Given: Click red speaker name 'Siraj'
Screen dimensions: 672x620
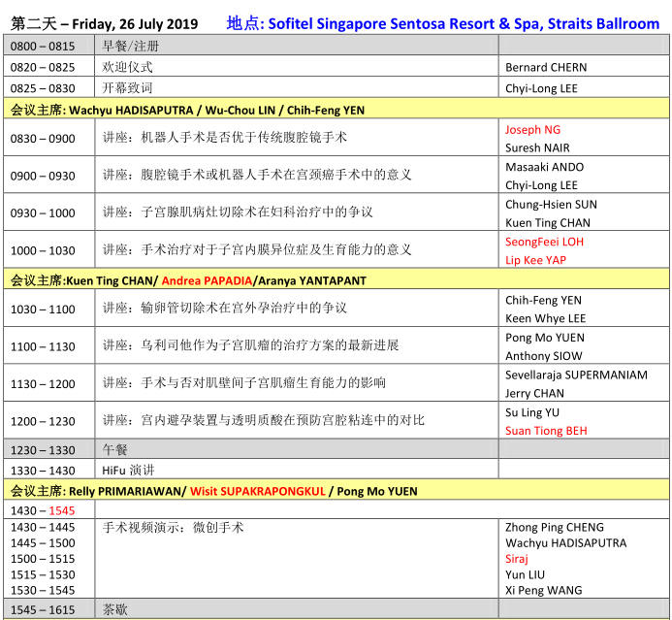Looking at the screenshot, I should coord(517,559).
